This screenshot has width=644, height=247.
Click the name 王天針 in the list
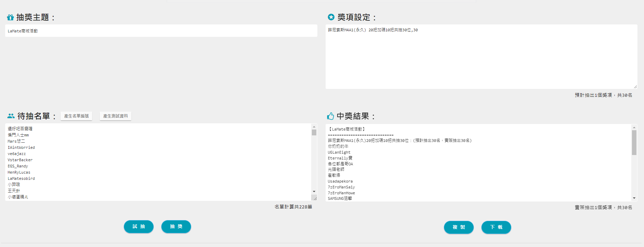click(x=14, y=191)
